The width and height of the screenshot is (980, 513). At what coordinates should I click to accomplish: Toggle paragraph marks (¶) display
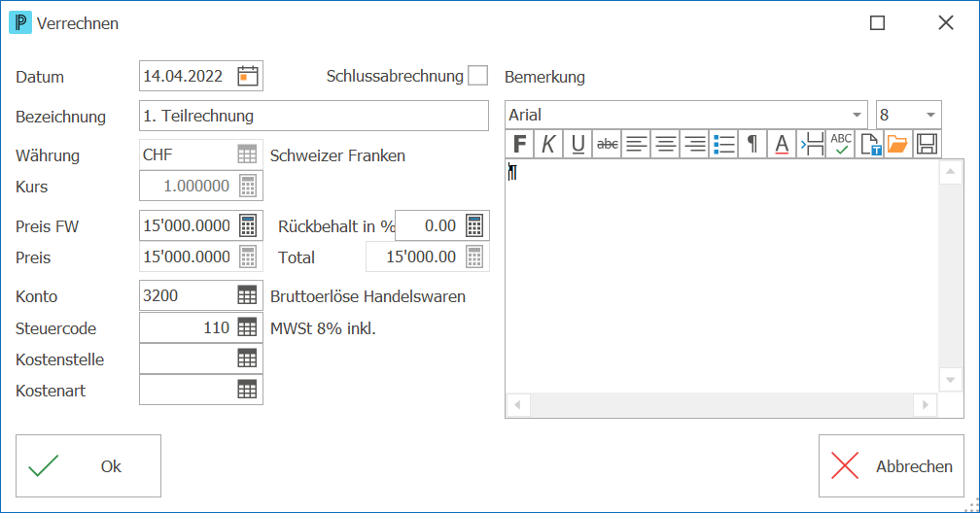pos(752,145)
